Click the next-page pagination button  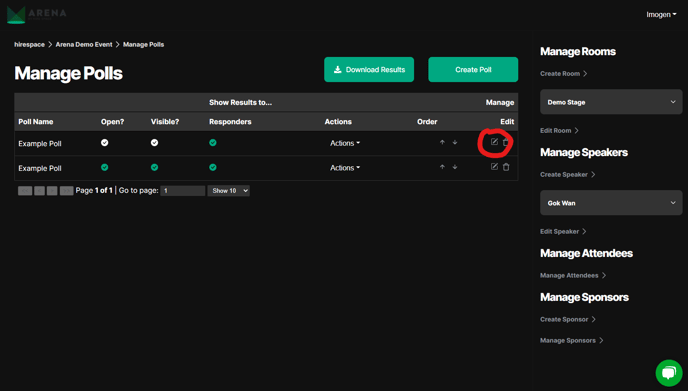(52, 190)
